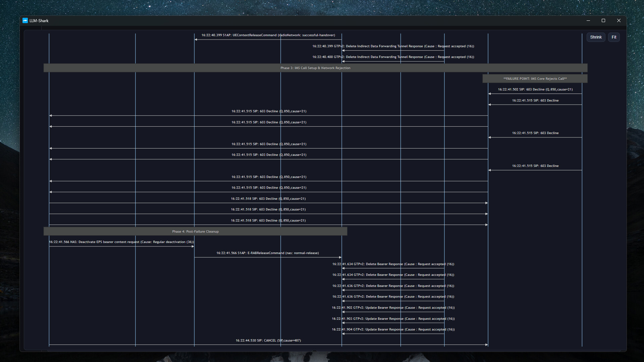The image size is (644, 362).
Task: Click the 16:22:40.400 Delete Indirect Data Forwarding Tunnel Response
Action: pos(393,57)
